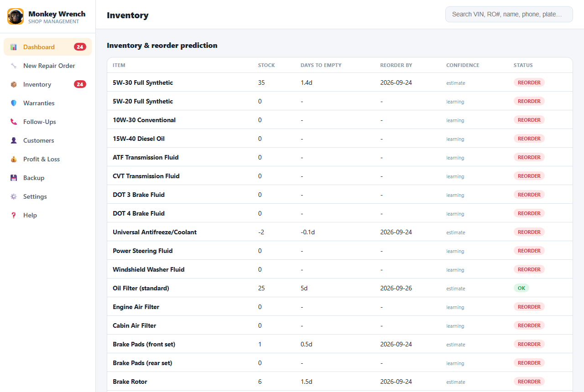Select ATF Transmission Fluid item
Image resolution: width=584 pixels, height=392 pixels.
coord(146,157)
